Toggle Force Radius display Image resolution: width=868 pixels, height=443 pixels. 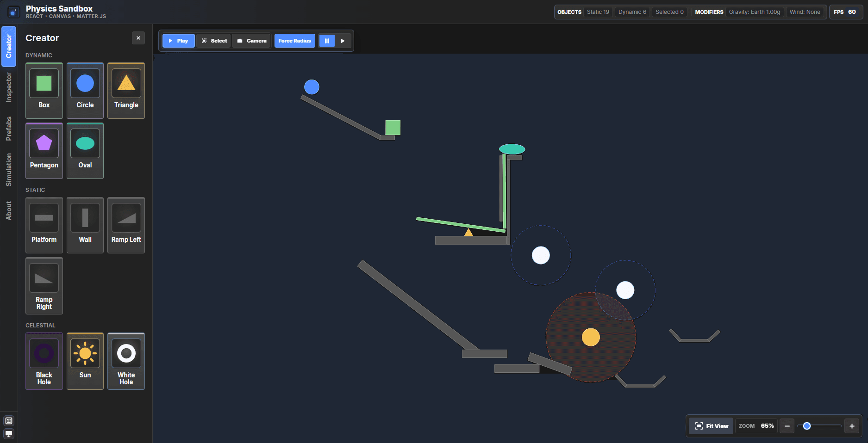pos(295,41)
